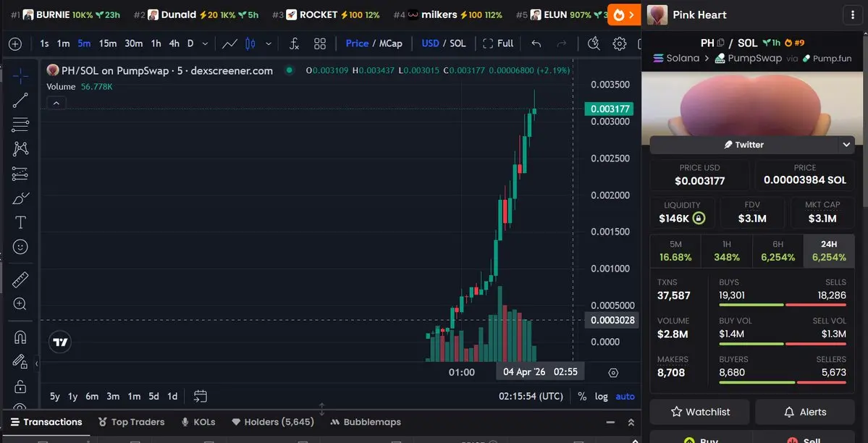The width and height of the screenshot is (868, 443).
Task: Expand the chart style dropdown
Action: 269,43
